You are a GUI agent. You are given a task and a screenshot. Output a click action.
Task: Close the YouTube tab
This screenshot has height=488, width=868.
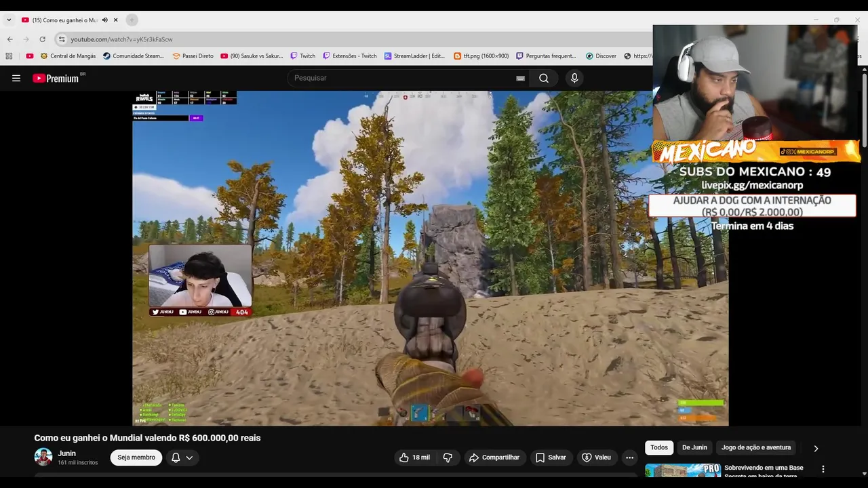[x=116, y=20]
